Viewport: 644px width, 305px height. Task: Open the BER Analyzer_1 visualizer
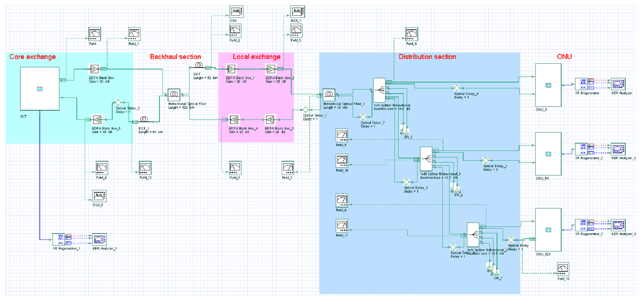click(x=99, y=239)
